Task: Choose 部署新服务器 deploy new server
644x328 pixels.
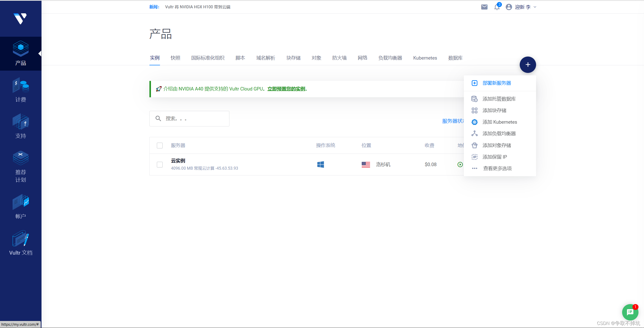Action: (x=497, y=83)
